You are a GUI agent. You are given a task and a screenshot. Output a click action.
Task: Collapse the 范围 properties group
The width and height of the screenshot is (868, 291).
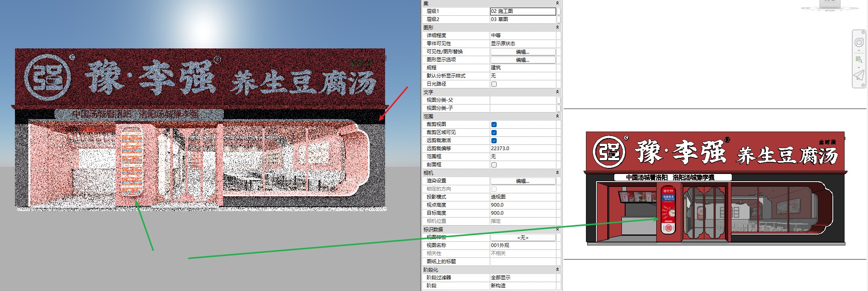[x=557, y=116]
